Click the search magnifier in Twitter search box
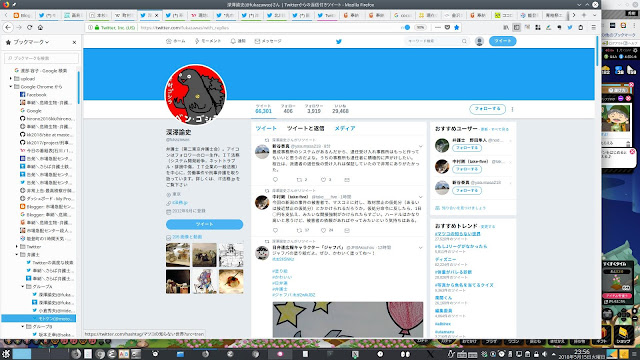Viewport: 640px width, 360px height. pyautogui.click(x=464, y=41)
